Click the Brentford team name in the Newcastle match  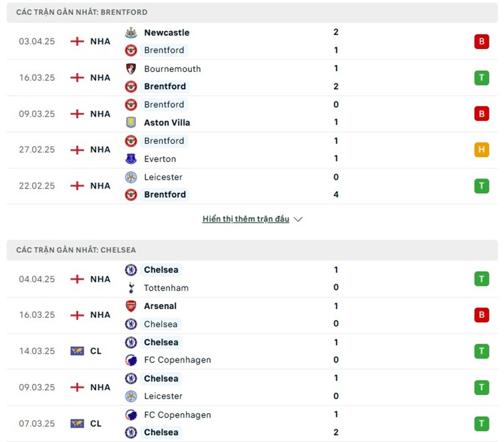pos(164,50)
